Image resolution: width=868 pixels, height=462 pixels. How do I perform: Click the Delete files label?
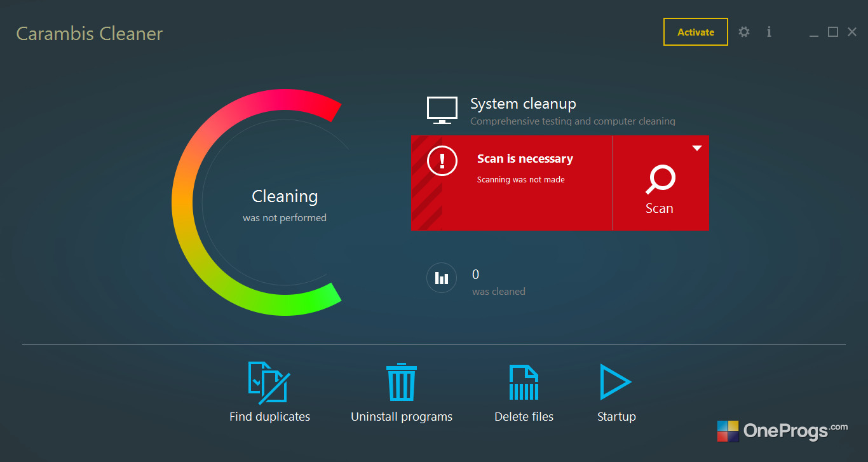coord(524,417)
